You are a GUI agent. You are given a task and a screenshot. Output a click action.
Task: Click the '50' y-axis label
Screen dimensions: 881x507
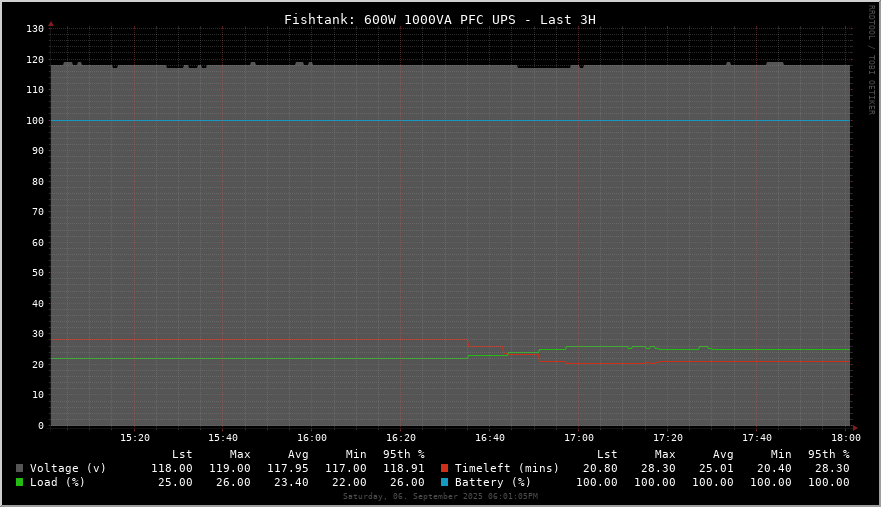[38, 273]
